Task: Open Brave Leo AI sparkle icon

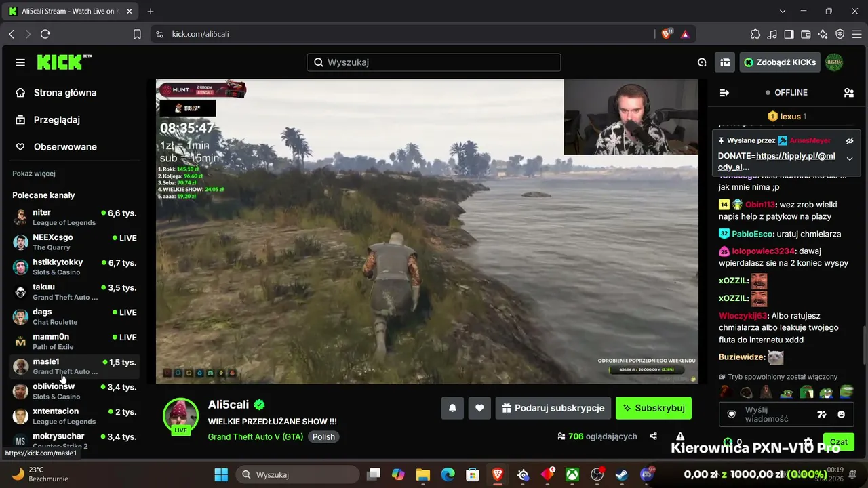Action: pyautogui.click(x=823, y=34)
